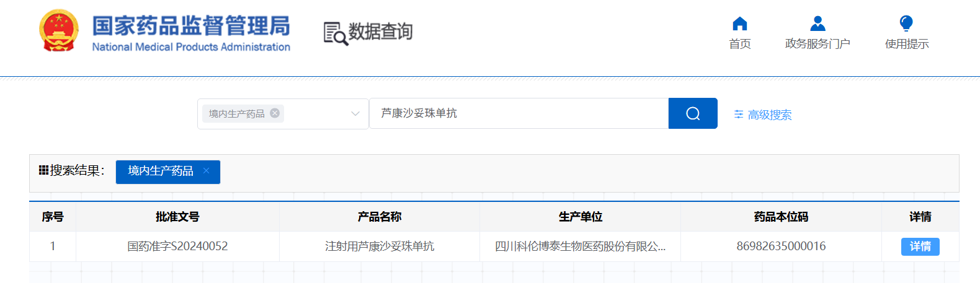Click row number 1 cell
The width and height of the screenshot is (980, 283).
(53, 246)
